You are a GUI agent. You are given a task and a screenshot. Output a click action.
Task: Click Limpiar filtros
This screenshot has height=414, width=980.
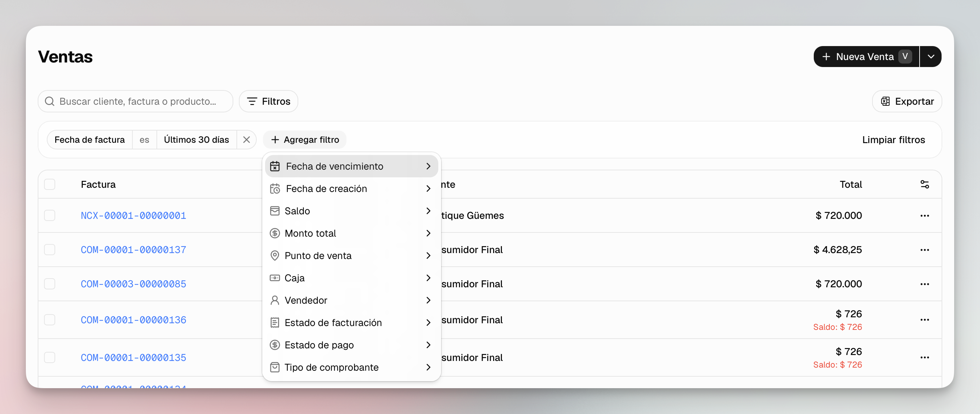[x=893, y=140]
